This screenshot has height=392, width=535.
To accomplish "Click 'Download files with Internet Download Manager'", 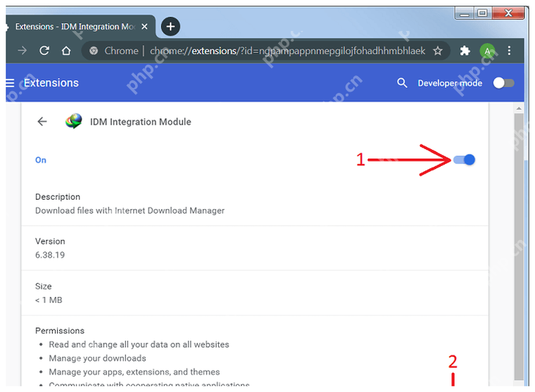I will [130, 210].
